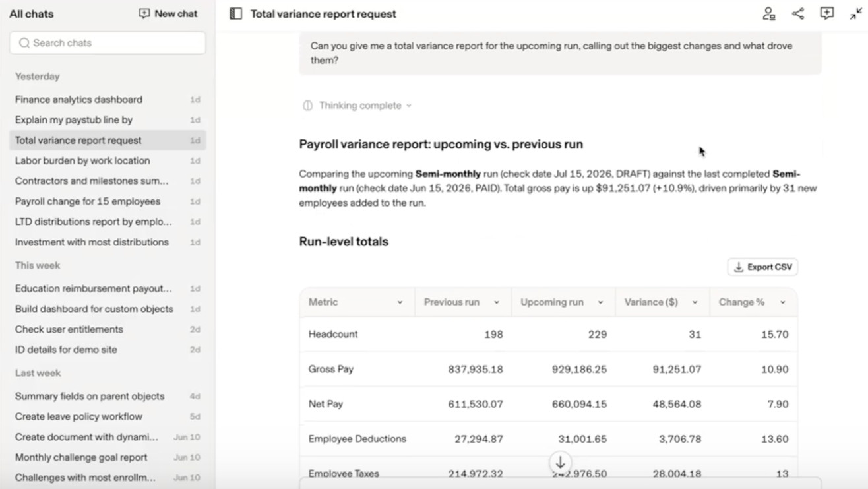Open the Change % column dropdown
Viewport: 868px width, 489px height.
pyautogui.click(x=783, y=302)
